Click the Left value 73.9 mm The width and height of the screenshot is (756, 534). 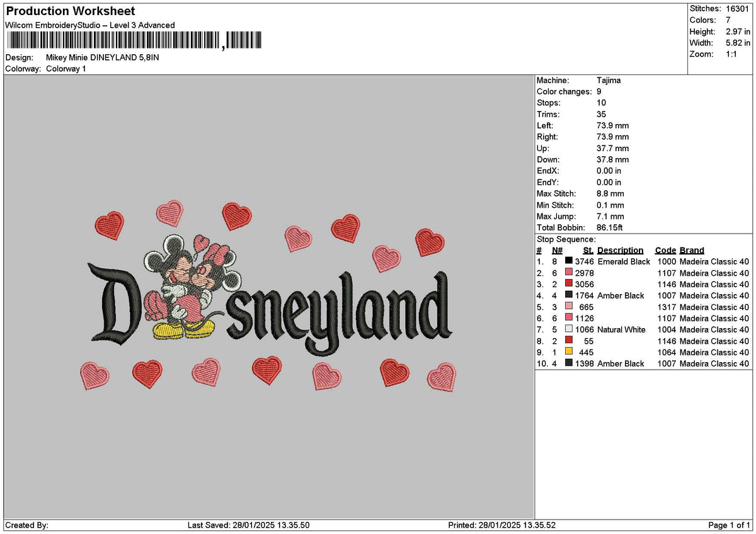(612, 125)
